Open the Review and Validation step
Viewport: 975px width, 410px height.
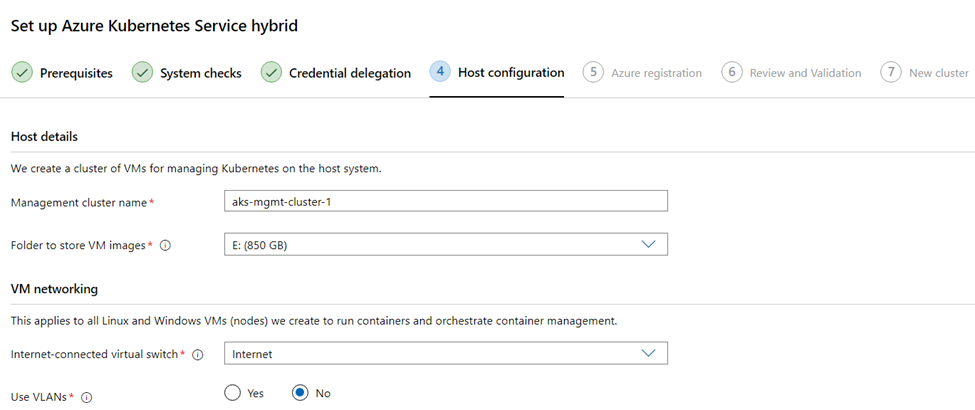pyautogui.click(x=805, y=73)
